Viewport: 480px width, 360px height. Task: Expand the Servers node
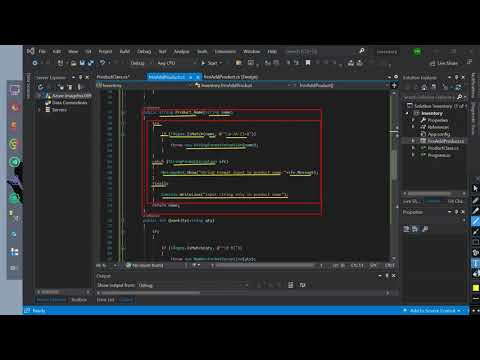(x=40, y=110)
